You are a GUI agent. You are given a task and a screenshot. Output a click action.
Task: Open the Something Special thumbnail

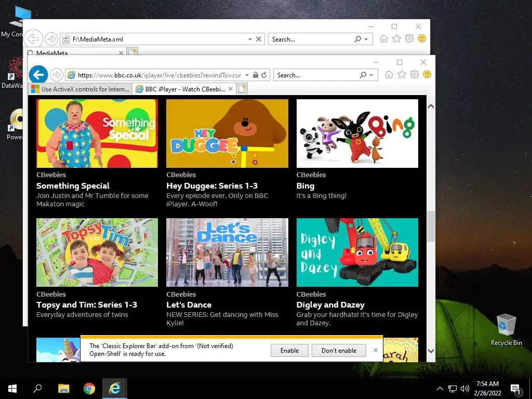click(97, 134)
